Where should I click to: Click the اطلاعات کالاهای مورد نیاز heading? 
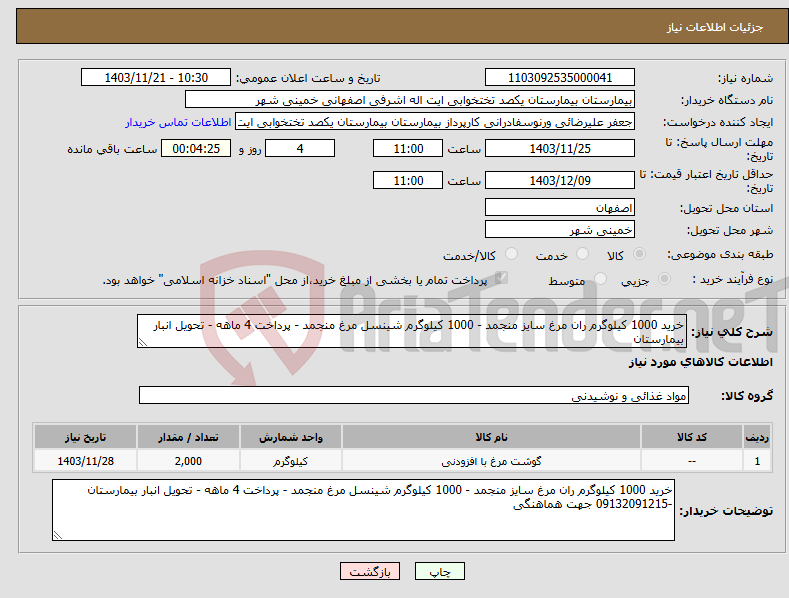pyautogui.click(x=700, y=362)
